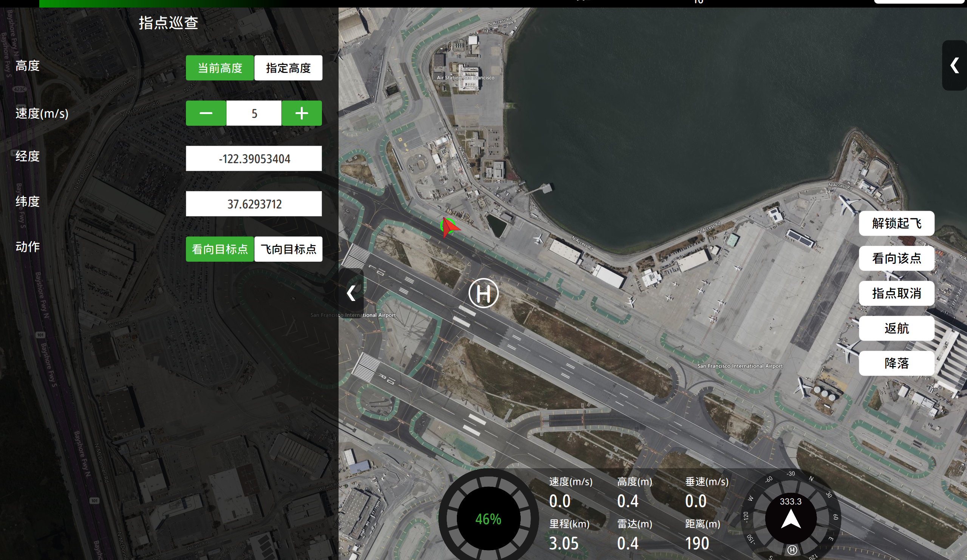Collapse the left 指点巡查 panel chevron
The width and height of the screenshot is (967, 560).
click(x=351, y=293)
